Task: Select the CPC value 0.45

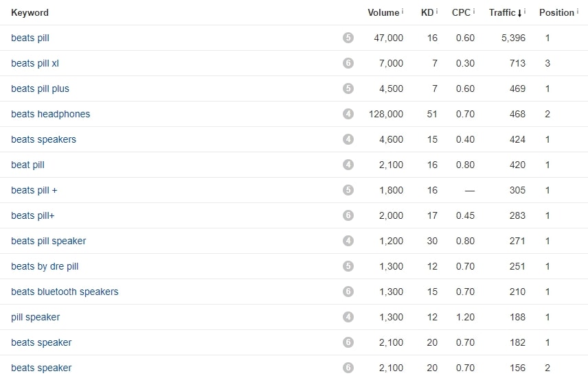Action: coord(465,215)
